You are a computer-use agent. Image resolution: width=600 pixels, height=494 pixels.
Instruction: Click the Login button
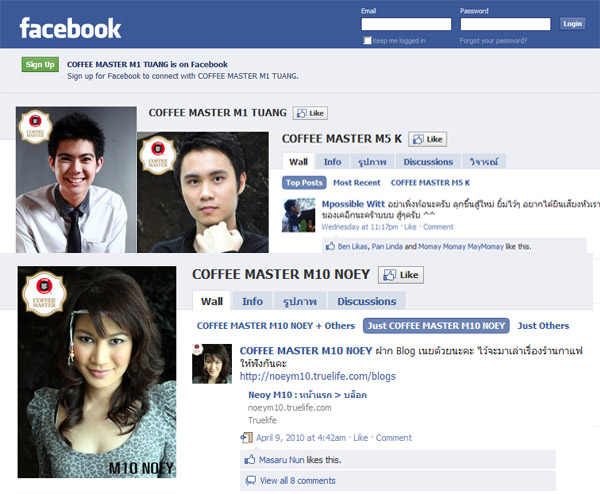click(x=572, y=24)
